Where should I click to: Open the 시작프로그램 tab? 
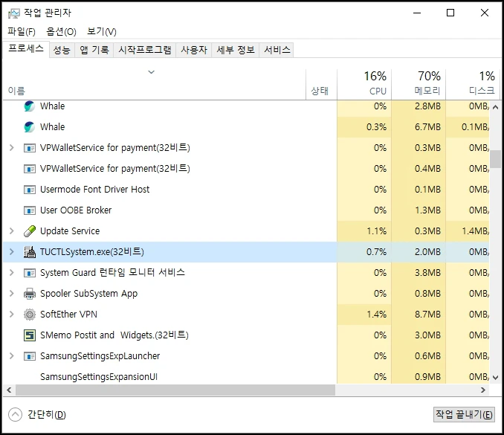coord(145,50)
